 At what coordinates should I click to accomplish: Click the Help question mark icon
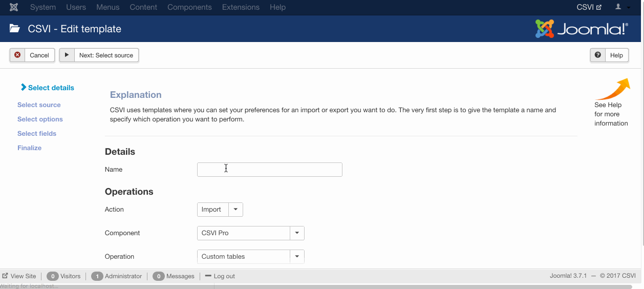click(x=597, y=55)
